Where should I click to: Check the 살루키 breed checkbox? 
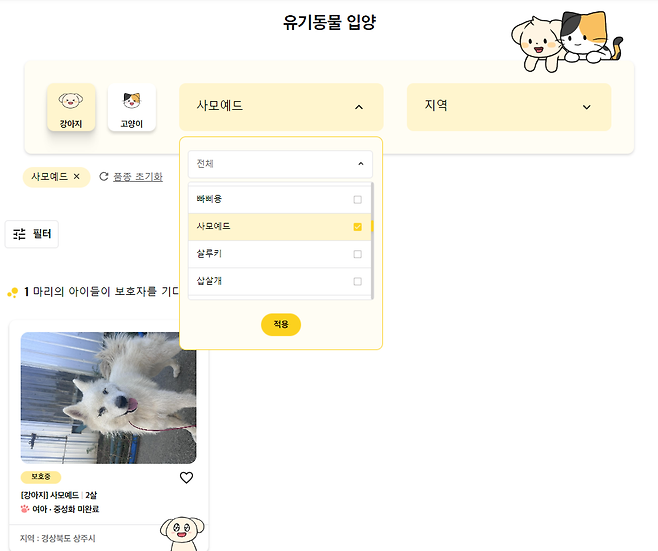pos(358,254)
